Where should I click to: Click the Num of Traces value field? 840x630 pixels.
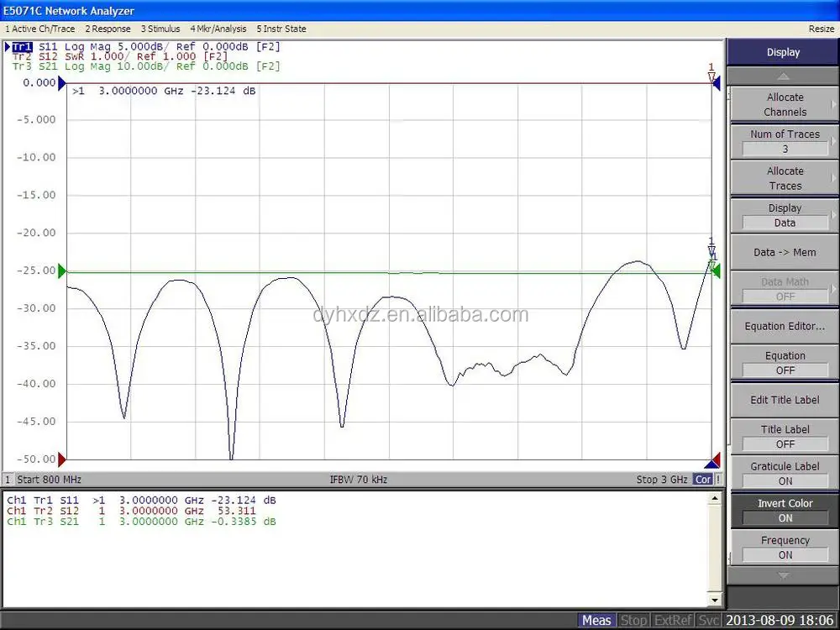[x=785, y=149]
